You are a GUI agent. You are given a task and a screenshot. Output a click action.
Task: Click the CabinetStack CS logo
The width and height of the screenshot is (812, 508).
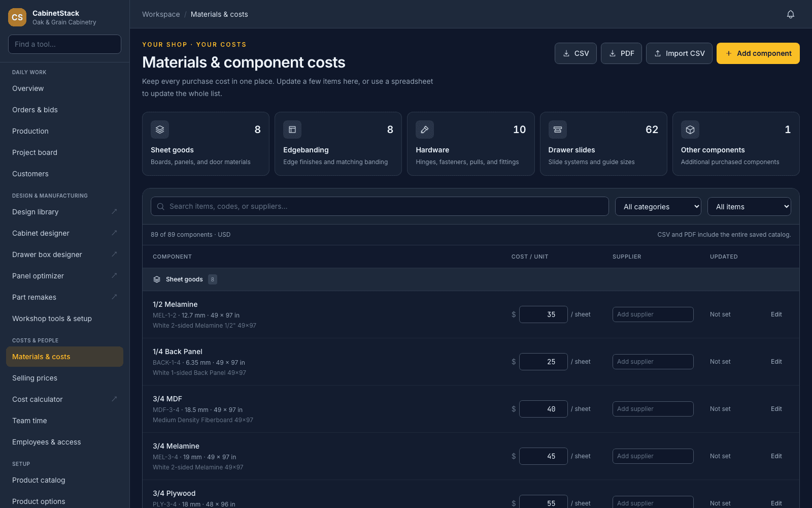[17, 17]
